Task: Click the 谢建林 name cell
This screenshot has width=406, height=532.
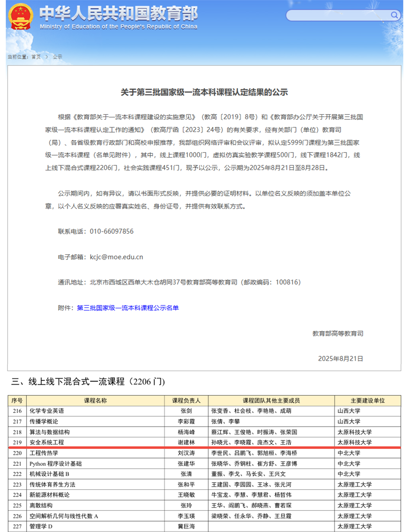Action: pos(186,442)
